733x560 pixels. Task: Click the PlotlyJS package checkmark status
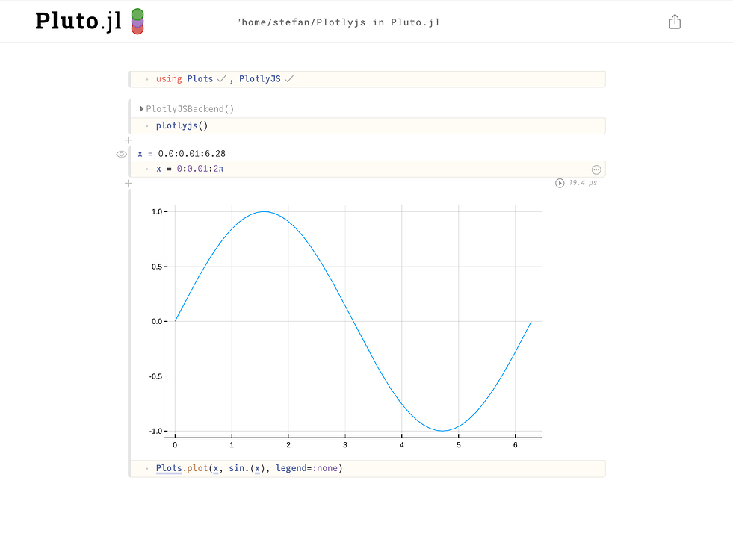pyautogui.click(x=289, y=78)
